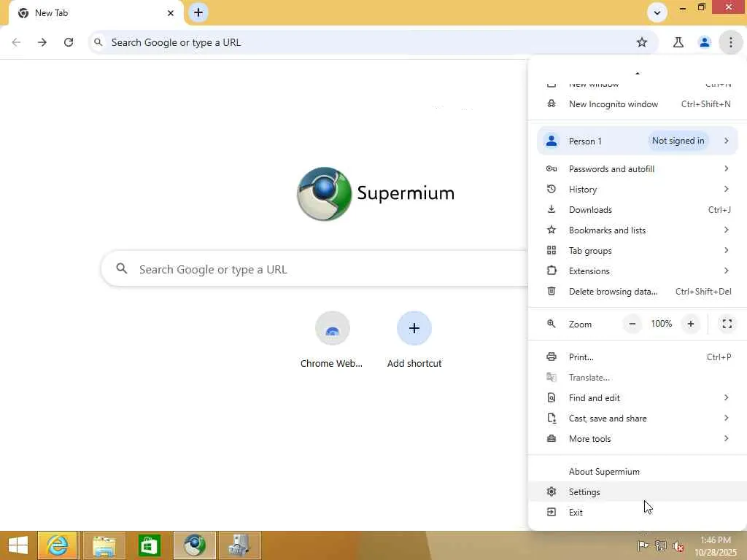
Task: Click the History clock icon
Action: (x=551, y=189)
